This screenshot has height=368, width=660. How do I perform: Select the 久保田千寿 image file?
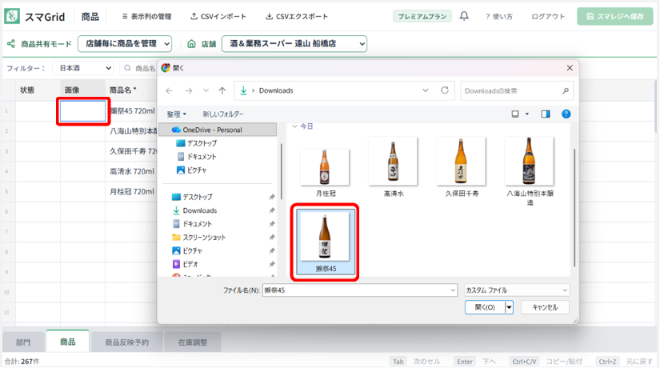click(461, 167)
